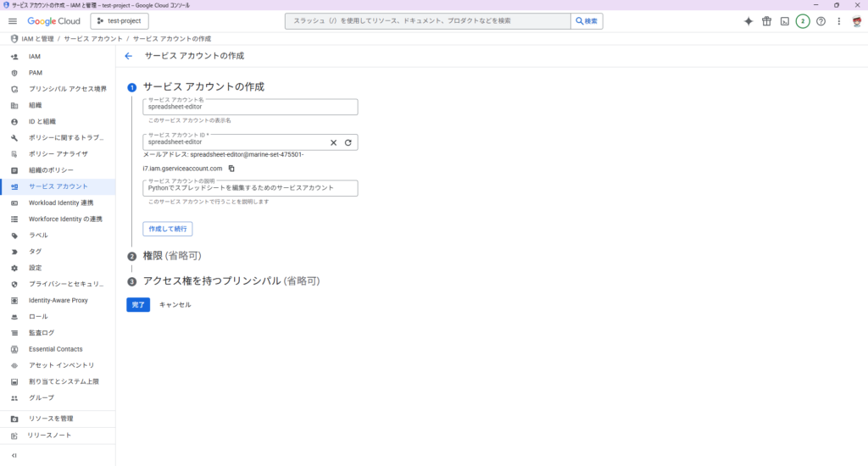Open notifications badge showing 2
This screenshot has height=466, width=868.
point(803,21)
